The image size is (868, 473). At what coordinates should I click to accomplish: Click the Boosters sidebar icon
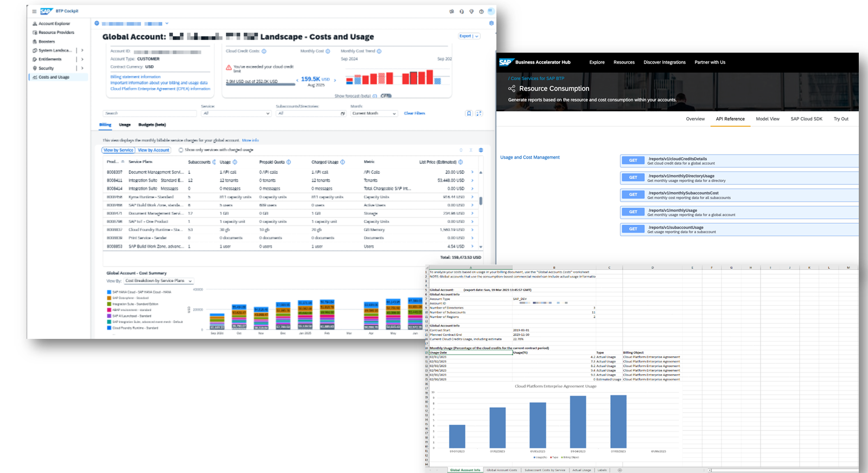click(35, 41)
